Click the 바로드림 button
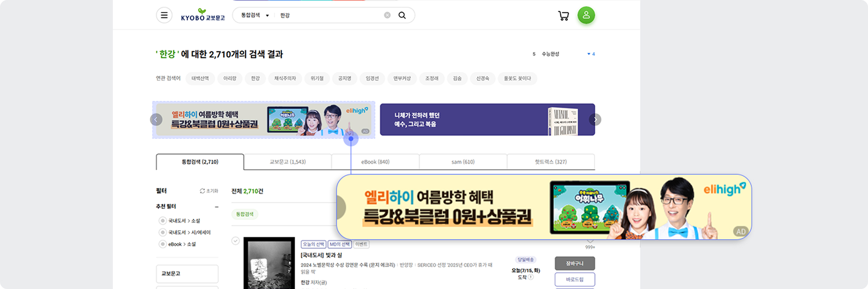 coord(575,280)
